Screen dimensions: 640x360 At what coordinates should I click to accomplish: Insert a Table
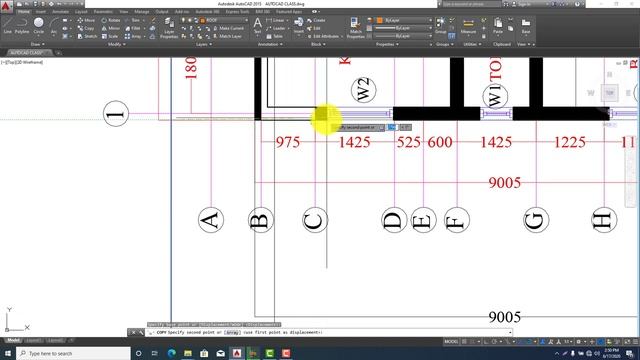click(x=274, y=36)
